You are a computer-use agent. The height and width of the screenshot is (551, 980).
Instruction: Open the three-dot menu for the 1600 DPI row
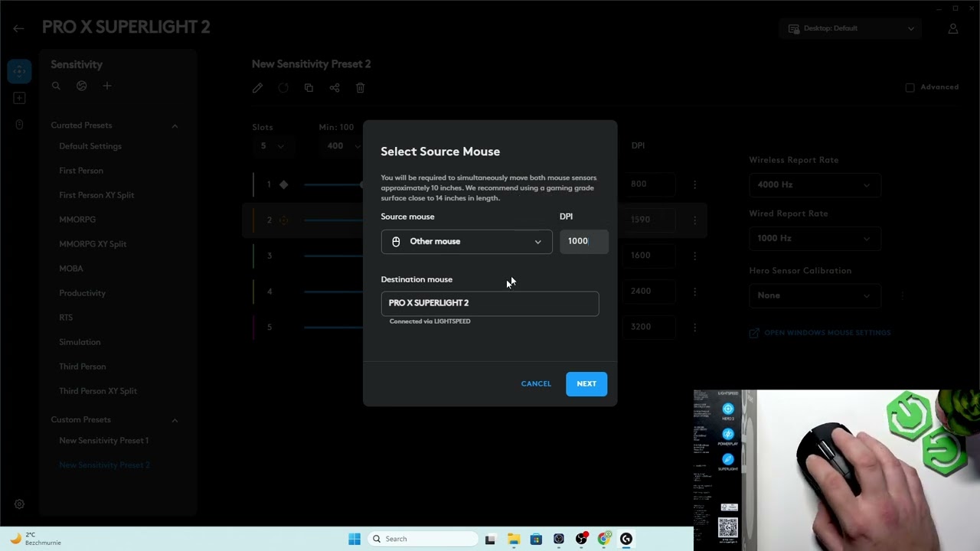[695, 256]
